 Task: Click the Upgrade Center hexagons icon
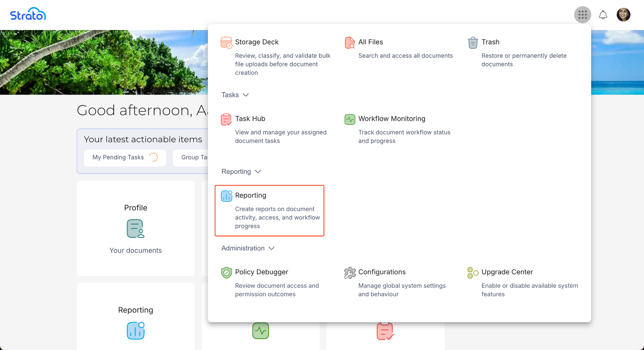coord(473,272)
